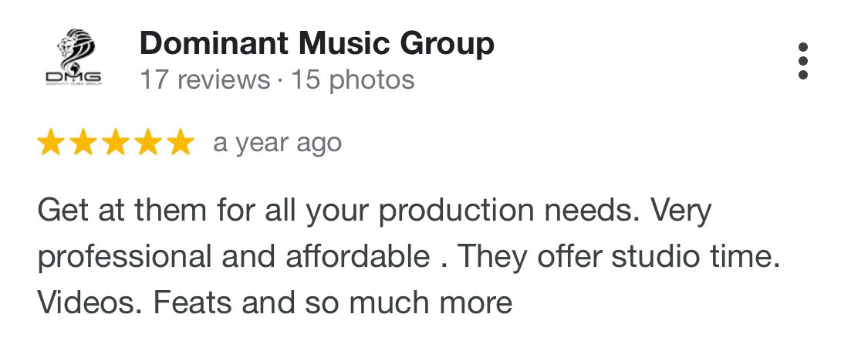868x341 pixels.
Task: Click the first yellow rating star
Action: pos(50,143)
